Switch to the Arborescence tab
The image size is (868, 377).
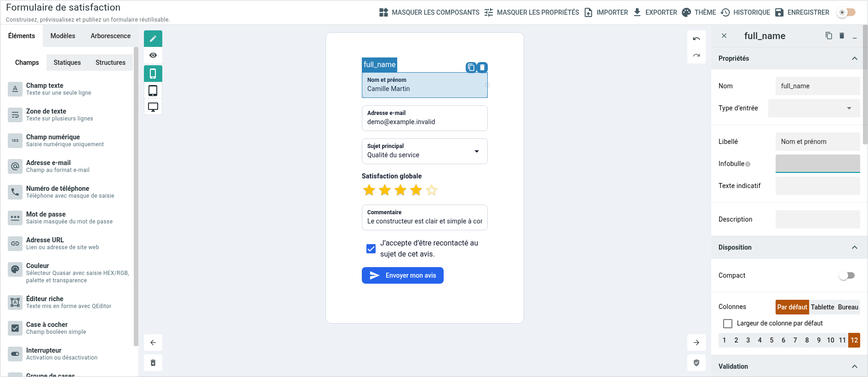pyautogui.click(x=110, y=36)
